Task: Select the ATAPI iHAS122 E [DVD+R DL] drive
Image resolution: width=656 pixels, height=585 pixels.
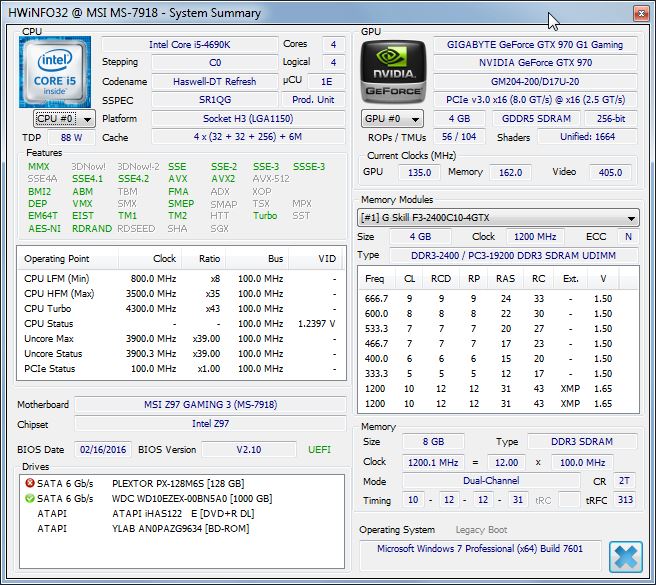Action: (183, 514)
